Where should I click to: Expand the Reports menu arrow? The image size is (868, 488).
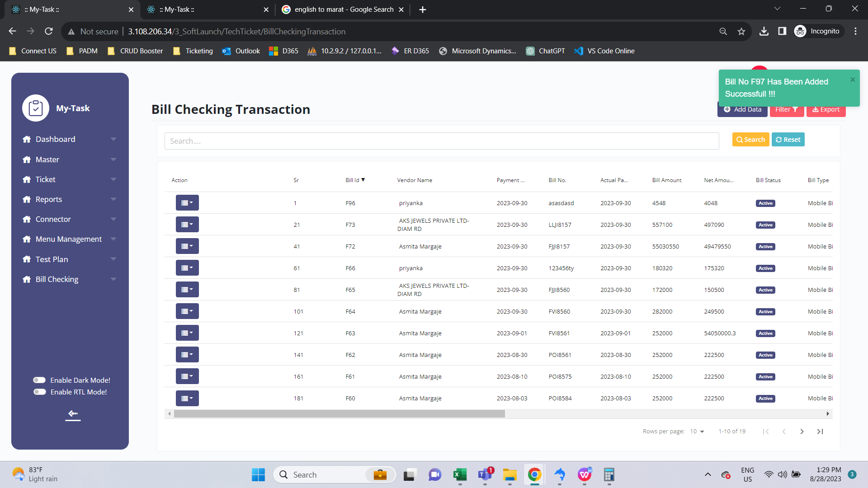click(113, 199)
